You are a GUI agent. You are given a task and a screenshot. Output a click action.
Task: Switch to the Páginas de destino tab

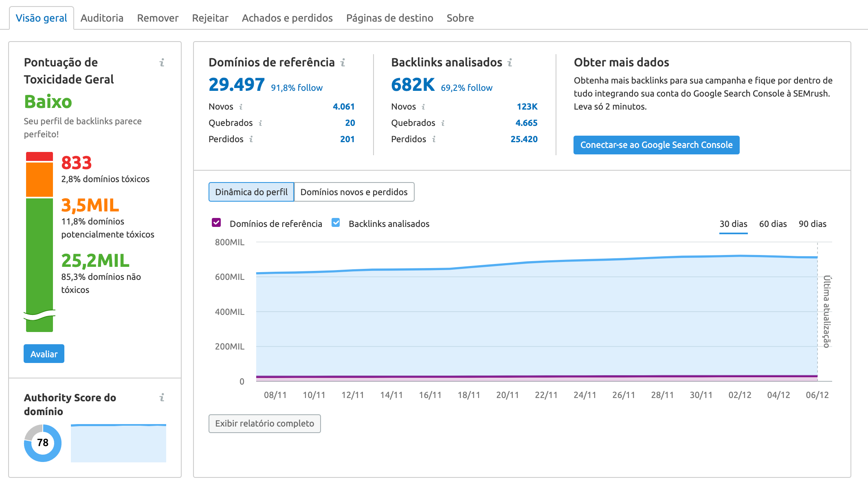pyautogui.click(x=389, y=18)
